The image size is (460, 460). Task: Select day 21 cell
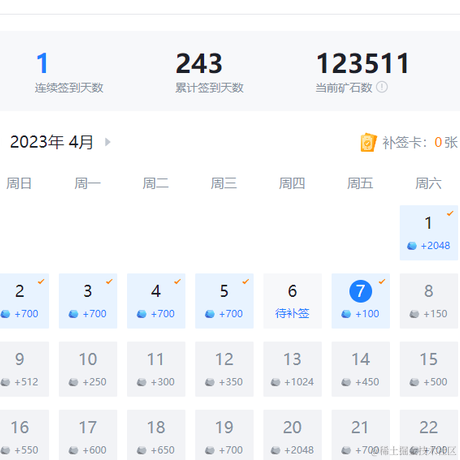(361, 435)
